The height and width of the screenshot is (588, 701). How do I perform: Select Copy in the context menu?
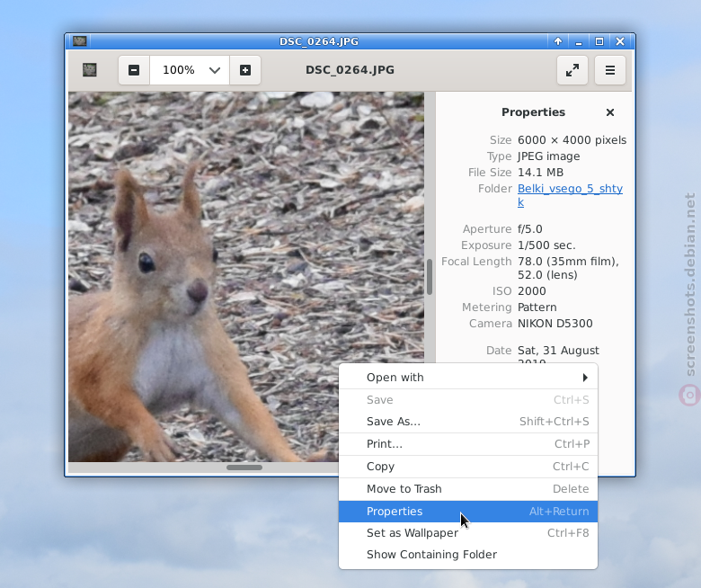point(468,467)
